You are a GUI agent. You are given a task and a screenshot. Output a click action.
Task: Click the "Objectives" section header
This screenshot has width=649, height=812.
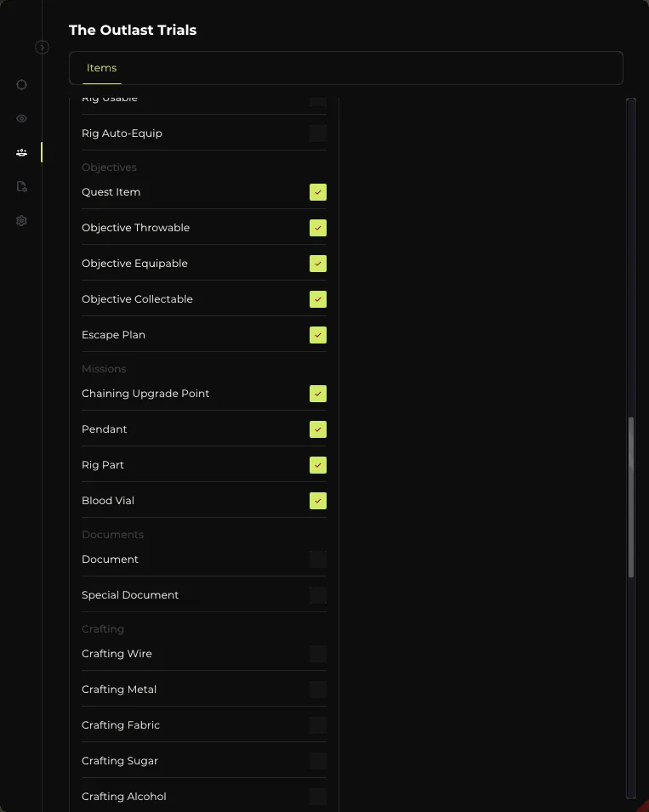click(109, 168)
